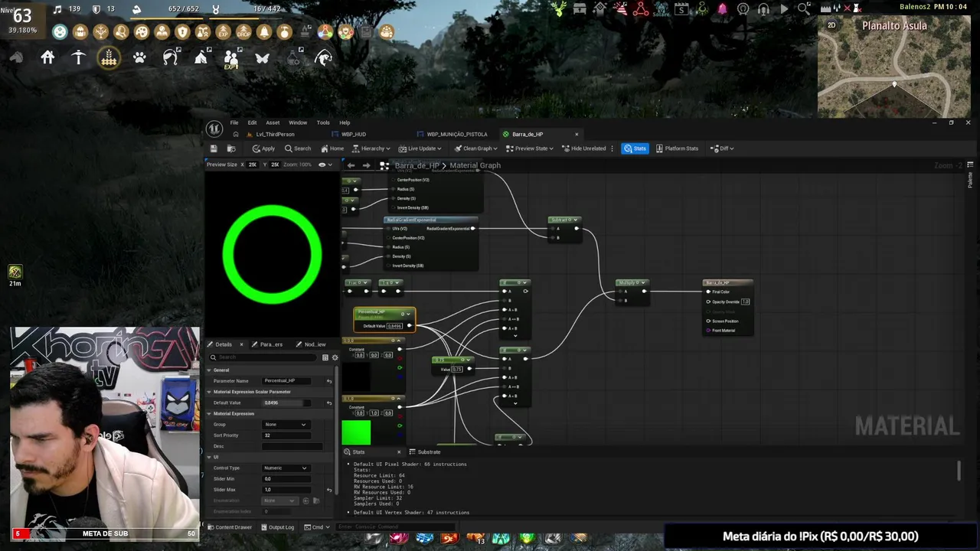Close the Stats panel tab

(399, 452)
